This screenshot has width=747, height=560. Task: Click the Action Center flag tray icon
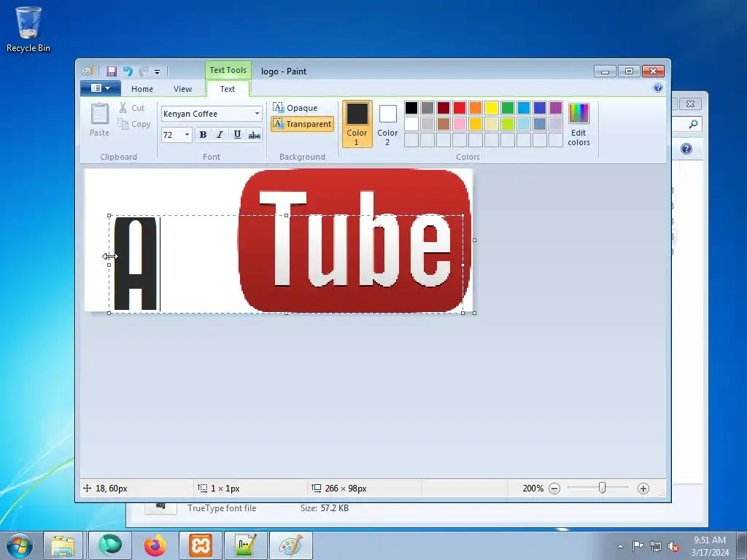point(638,546)
